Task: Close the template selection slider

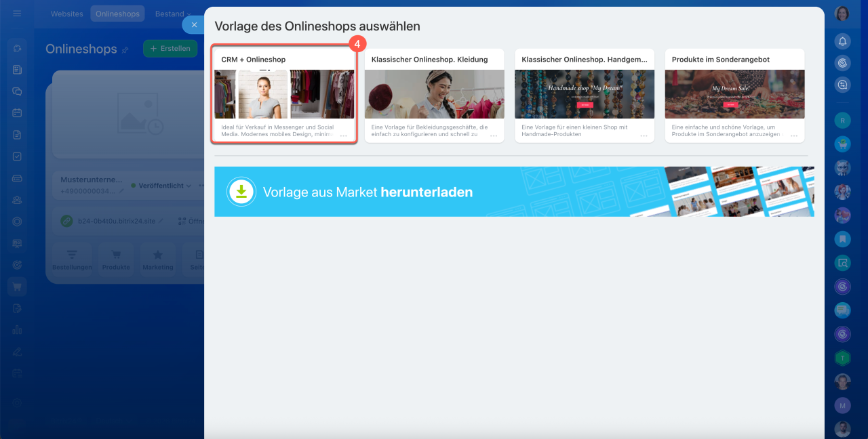Action: [194, 25]
